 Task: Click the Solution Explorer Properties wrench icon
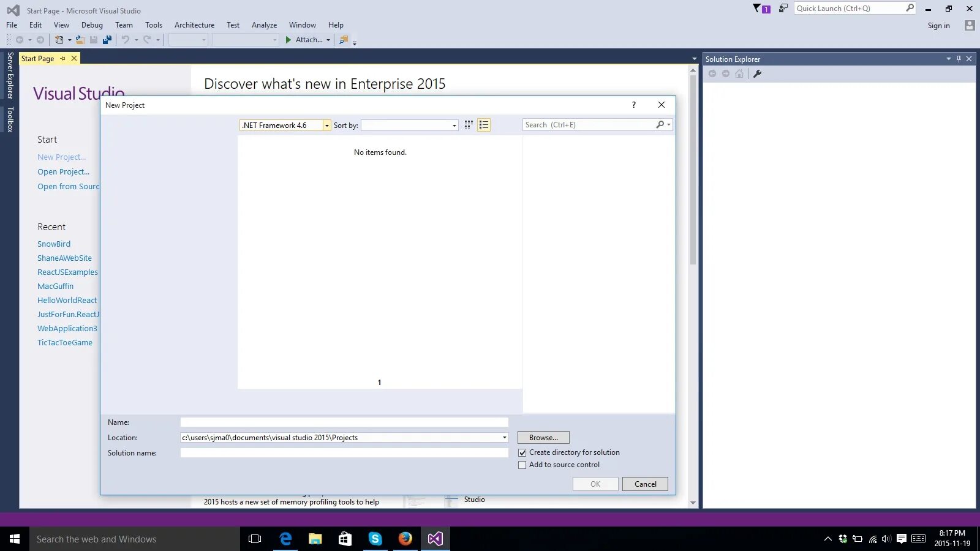tap(757, 73)
